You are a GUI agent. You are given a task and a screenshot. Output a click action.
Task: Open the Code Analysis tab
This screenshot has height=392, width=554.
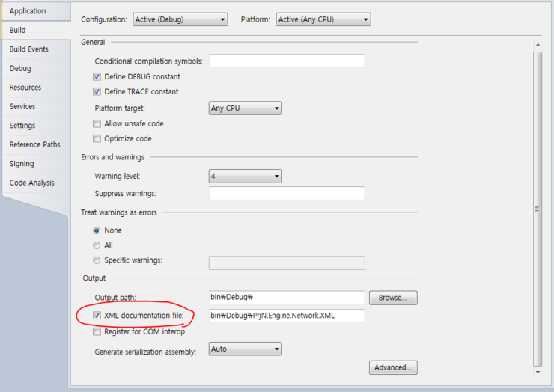(31, 183)
